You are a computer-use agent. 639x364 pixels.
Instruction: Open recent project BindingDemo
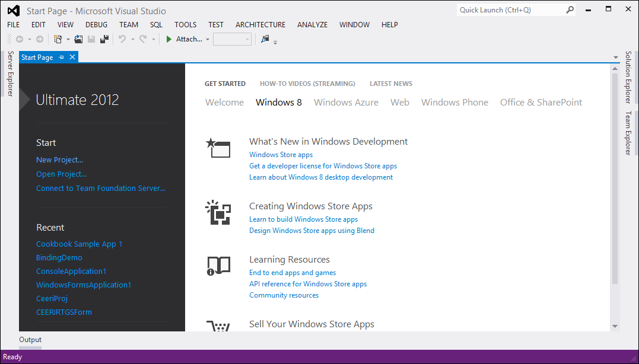[x=59, y=257]
